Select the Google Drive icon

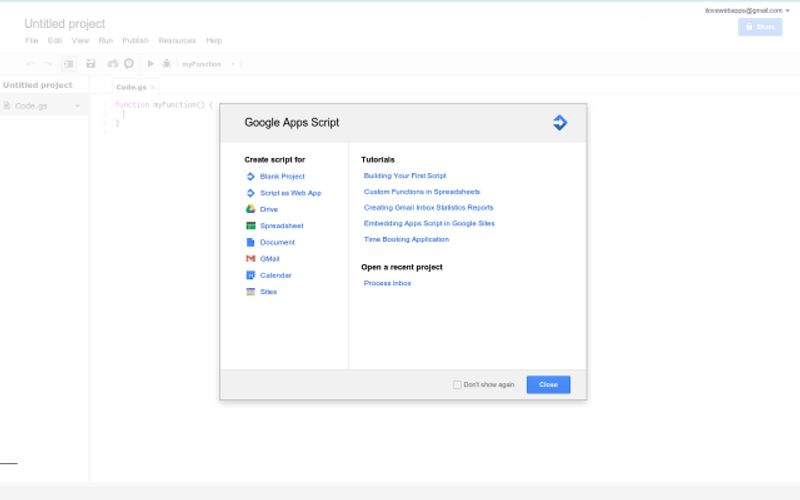tap(251, 209)
